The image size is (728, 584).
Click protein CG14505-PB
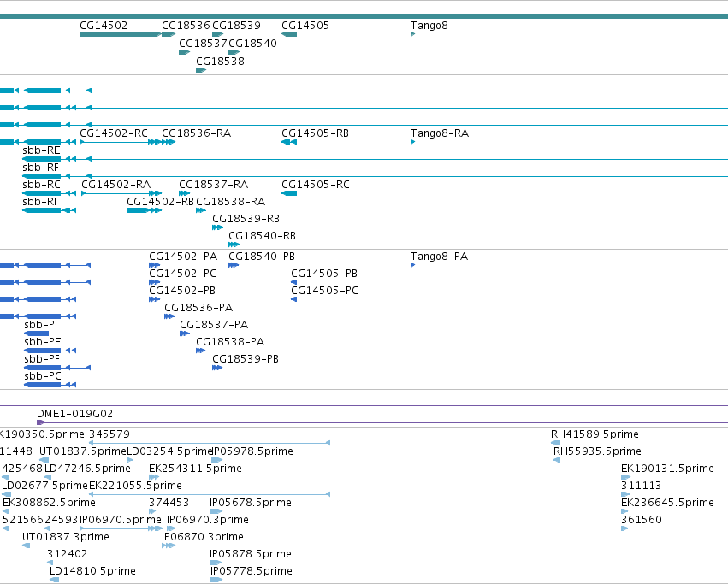(294, 282)
